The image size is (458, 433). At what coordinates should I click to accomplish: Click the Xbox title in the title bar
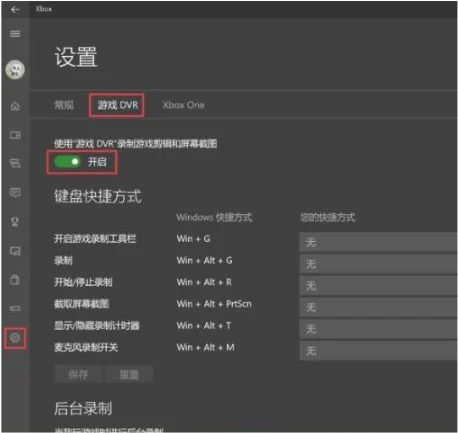click(x=44, y=9)
